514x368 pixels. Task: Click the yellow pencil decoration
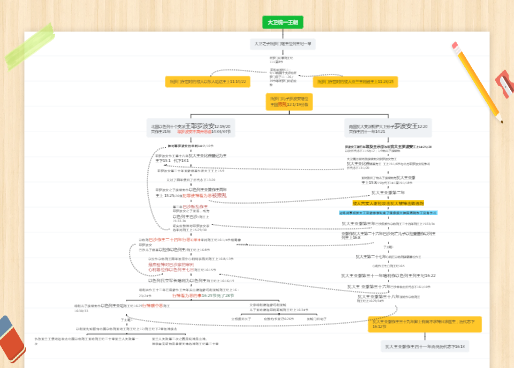(477, 82)
